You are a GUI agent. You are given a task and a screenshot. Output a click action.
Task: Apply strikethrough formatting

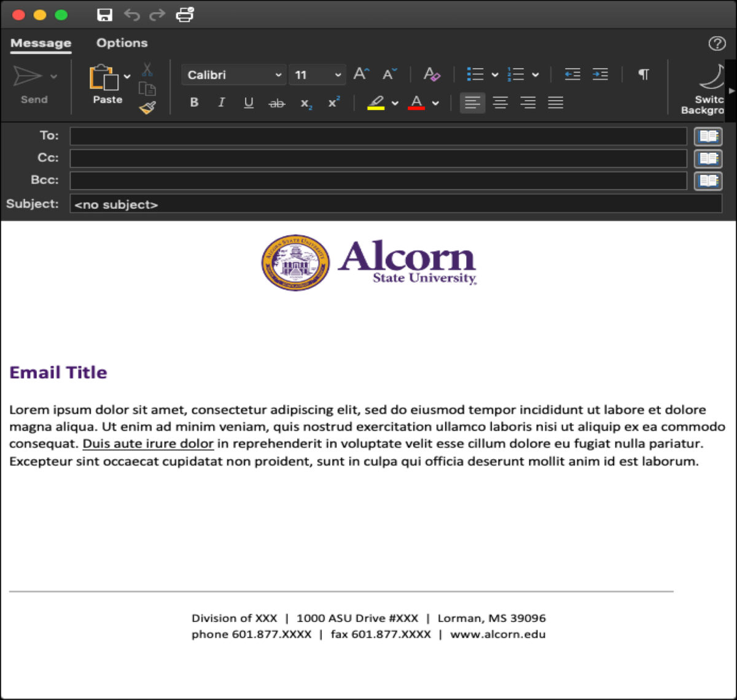click(x=277, y=103)
